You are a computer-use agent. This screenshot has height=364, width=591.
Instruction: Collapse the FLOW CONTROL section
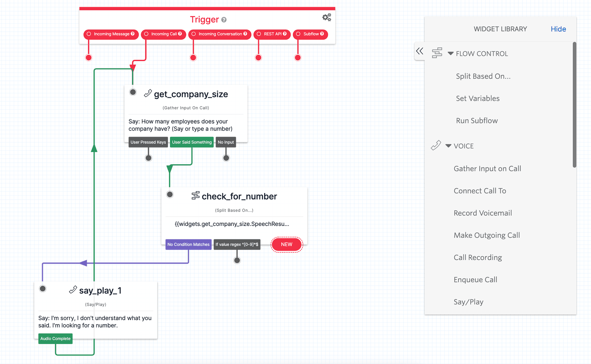click(450, 53)
